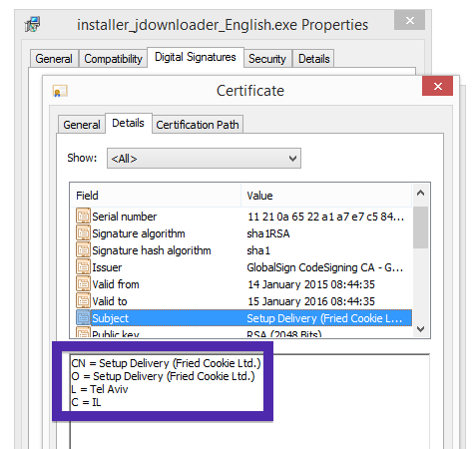Screen dimensions: 476x449
Task: Close the installer Properties window
Action: [x=409, y=20]
